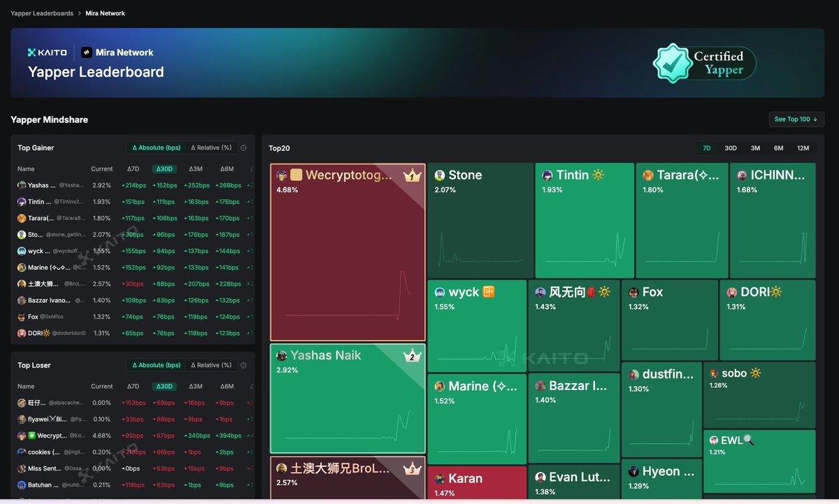
Task: Click the Mira Network logo icon
Action: pos(87,52)
